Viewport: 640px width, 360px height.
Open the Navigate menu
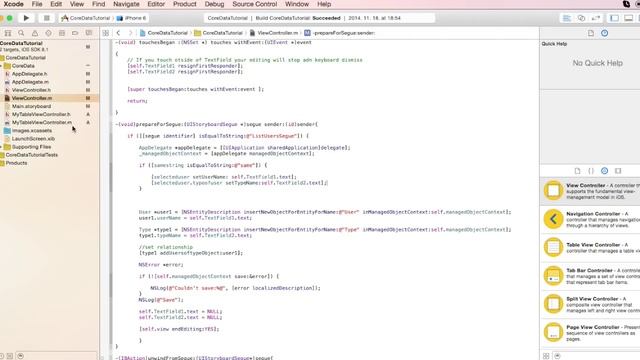click(x=126, y=4)
